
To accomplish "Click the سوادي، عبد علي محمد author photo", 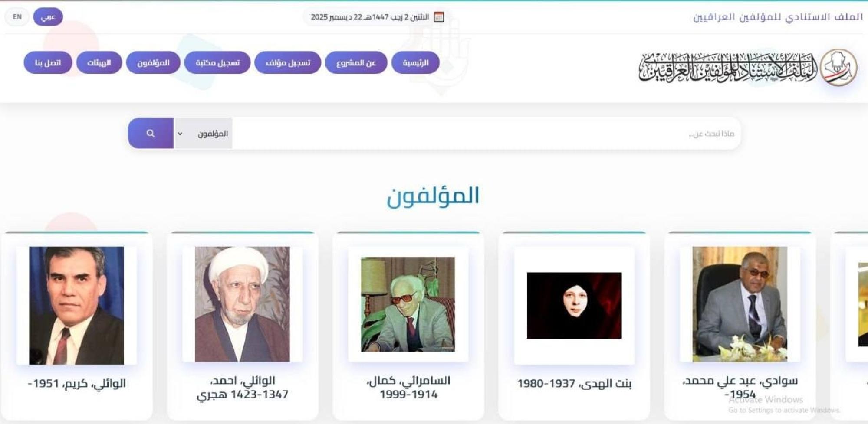I will point(740,304).
